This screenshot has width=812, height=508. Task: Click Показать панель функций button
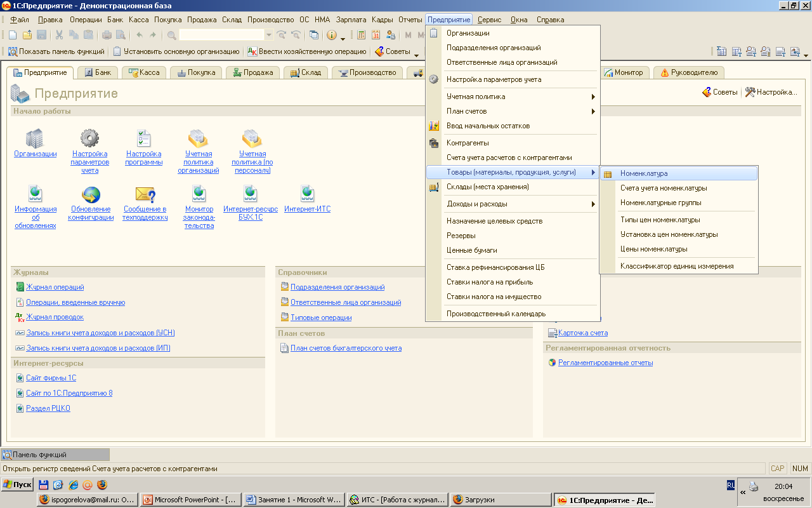pyautogui.click(x=56, y=51)
